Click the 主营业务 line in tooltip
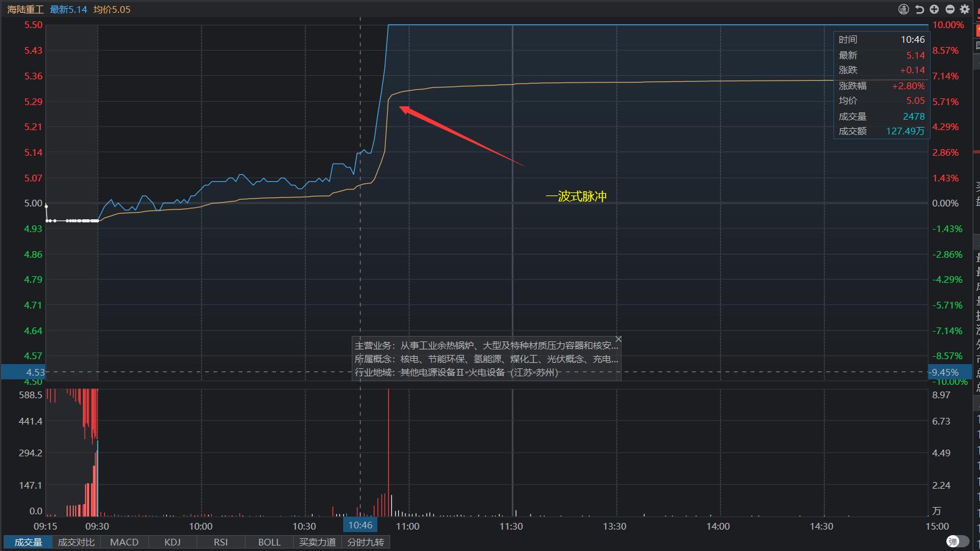 pos(486,346)
